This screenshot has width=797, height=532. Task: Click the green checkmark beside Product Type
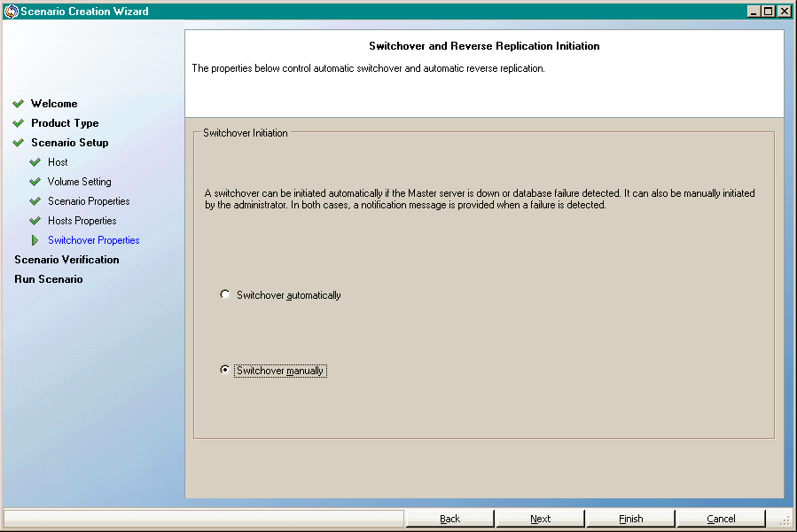[19, 123]
